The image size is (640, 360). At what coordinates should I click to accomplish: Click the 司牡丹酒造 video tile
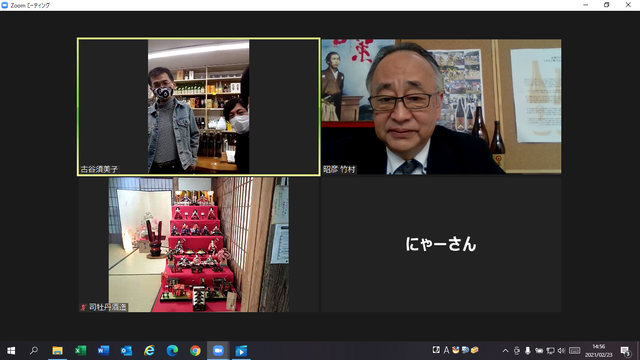pos(199,244)
